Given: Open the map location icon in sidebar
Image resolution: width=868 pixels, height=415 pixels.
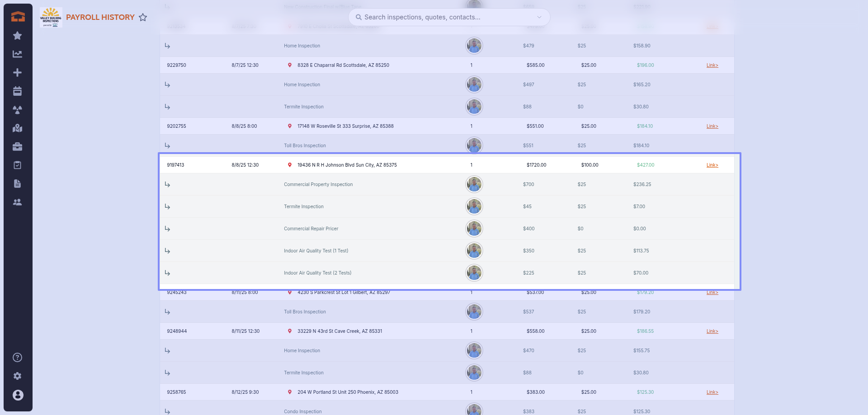Looking at the screenshot, I should point(18,128).
